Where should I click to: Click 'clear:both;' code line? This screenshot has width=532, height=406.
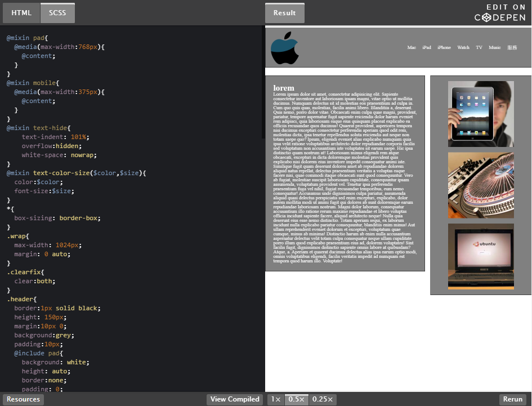point(35,281)
